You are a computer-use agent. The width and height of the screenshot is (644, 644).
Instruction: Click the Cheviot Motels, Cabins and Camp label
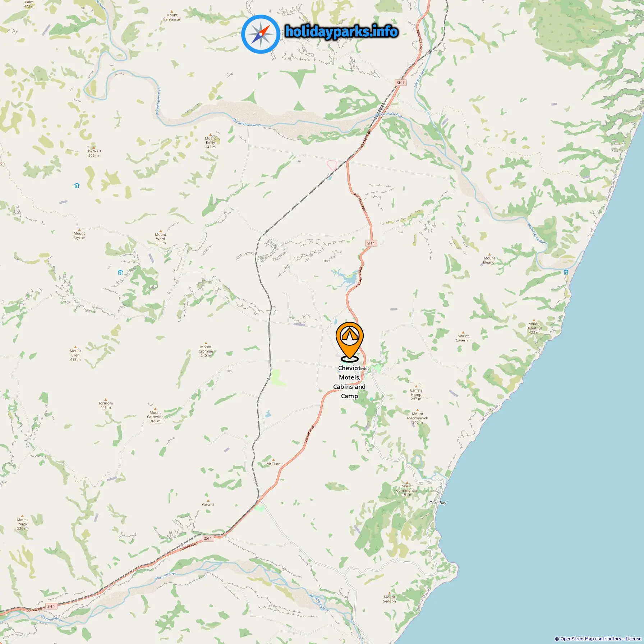[x=349, y=382]
